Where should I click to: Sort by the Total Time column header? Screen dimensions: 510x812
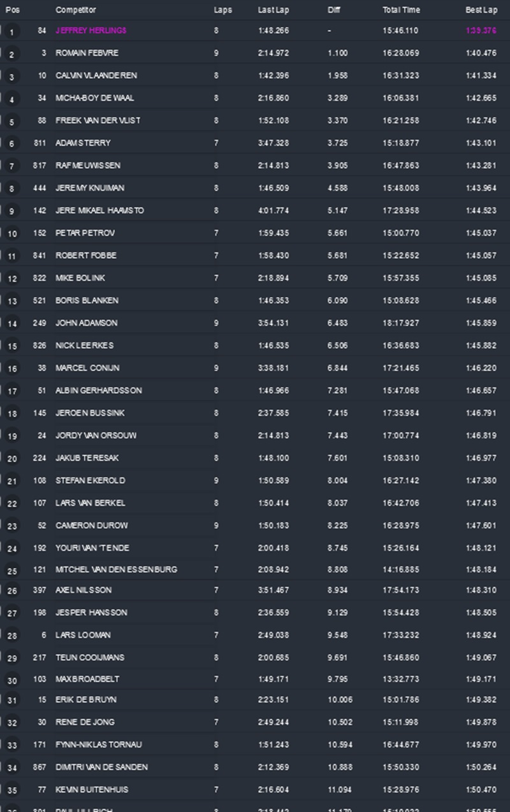[402, 10]
